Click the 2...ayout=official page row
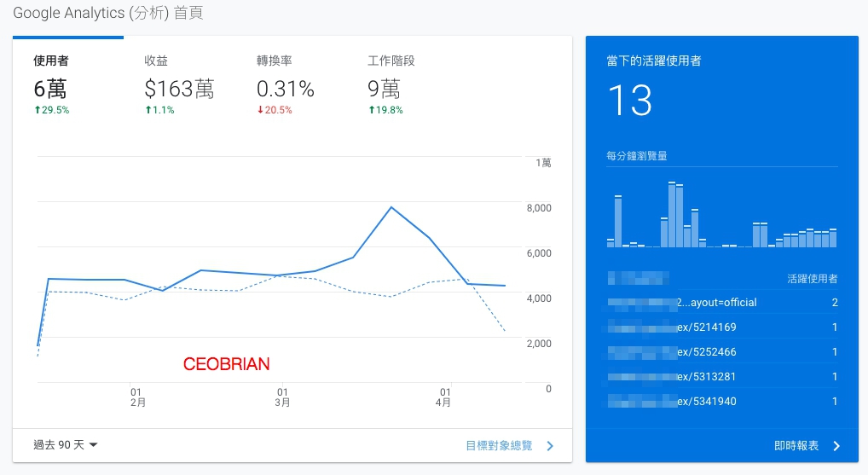This screenshot has width=868, height=475. 722,302
